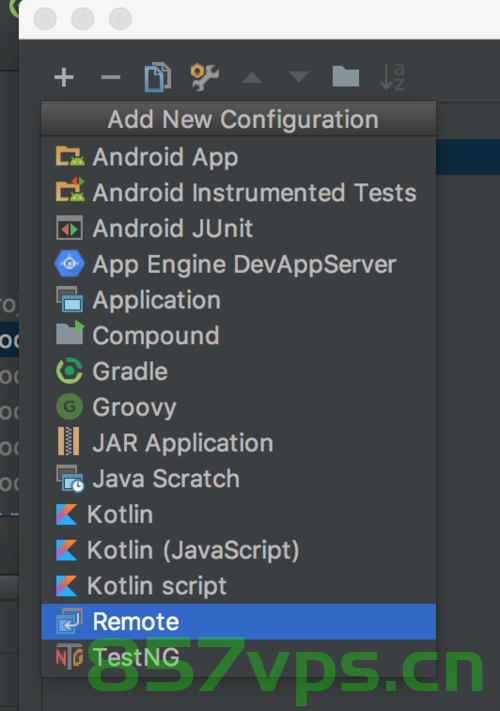Click the window zoom button
The image size is (500, 711).
(121, 19)
